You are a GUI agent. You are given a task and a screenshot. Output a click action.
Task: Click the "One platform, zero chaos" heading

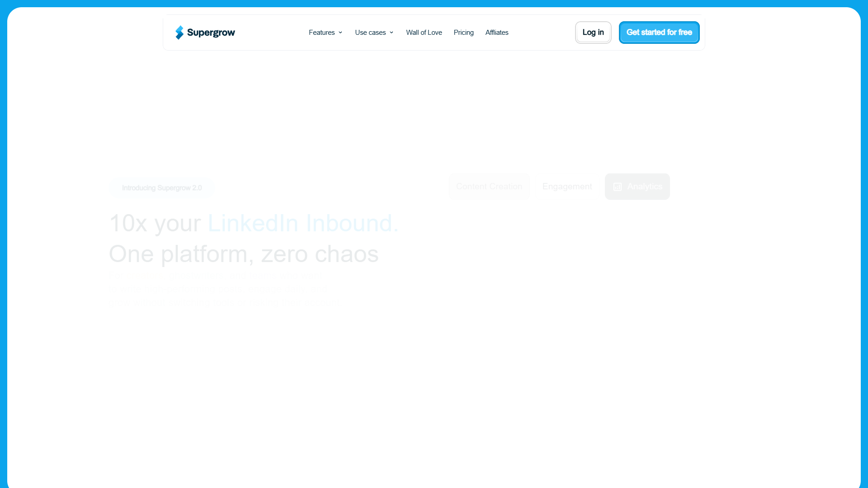click(x=244, y=254)
